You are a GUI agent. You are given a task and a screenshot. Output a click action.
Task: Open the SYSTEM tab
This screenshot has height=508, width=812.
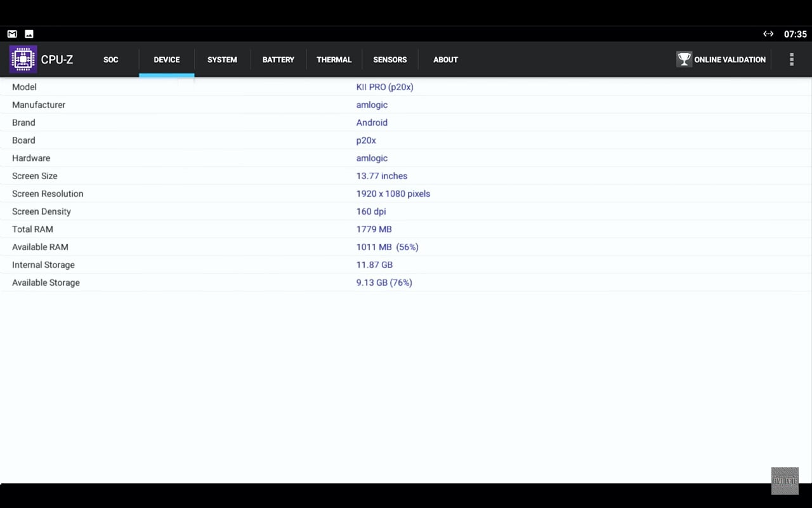pyautogui.click(x=222, y=60)
